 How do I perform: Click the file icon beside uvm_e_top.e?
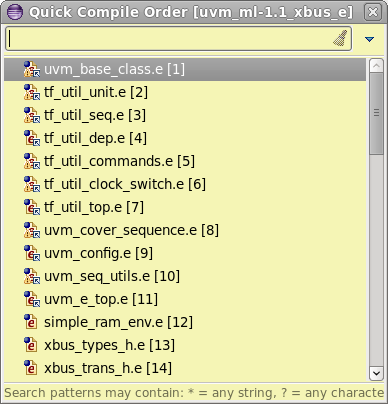pyautogui.click(x=32, y=299)
